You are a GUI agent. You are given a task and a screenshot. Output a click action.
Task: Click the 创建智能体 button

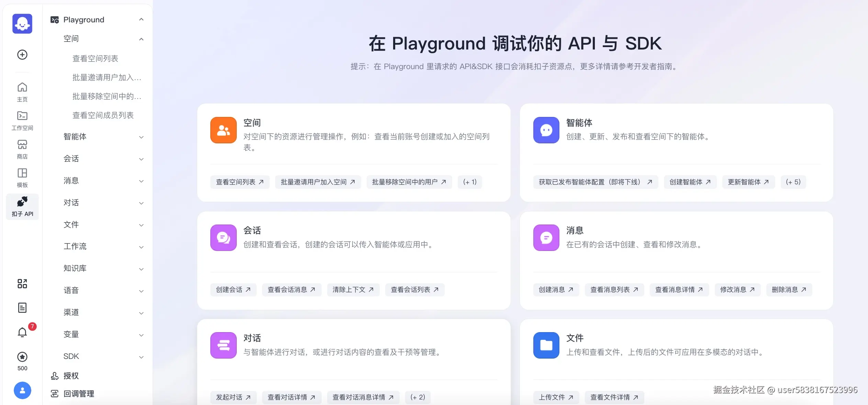tap(690, 182)
